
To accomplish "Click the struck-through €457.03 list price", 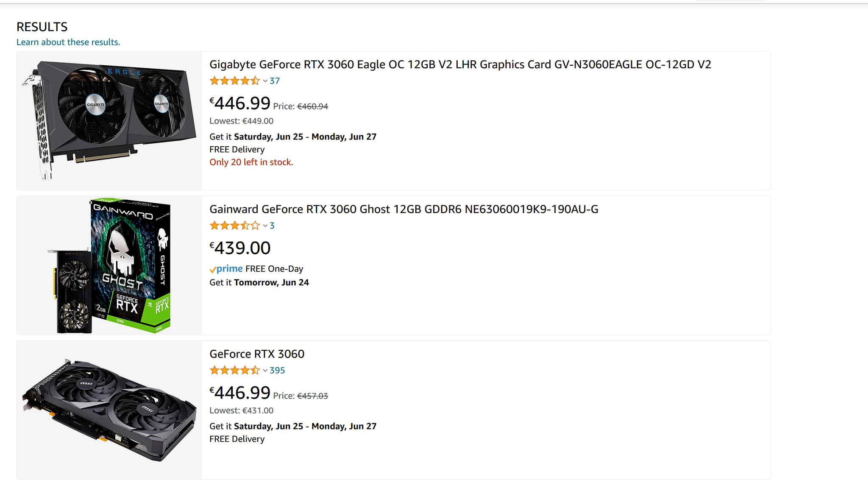I will pyautogui.click(x=312, y=396).
